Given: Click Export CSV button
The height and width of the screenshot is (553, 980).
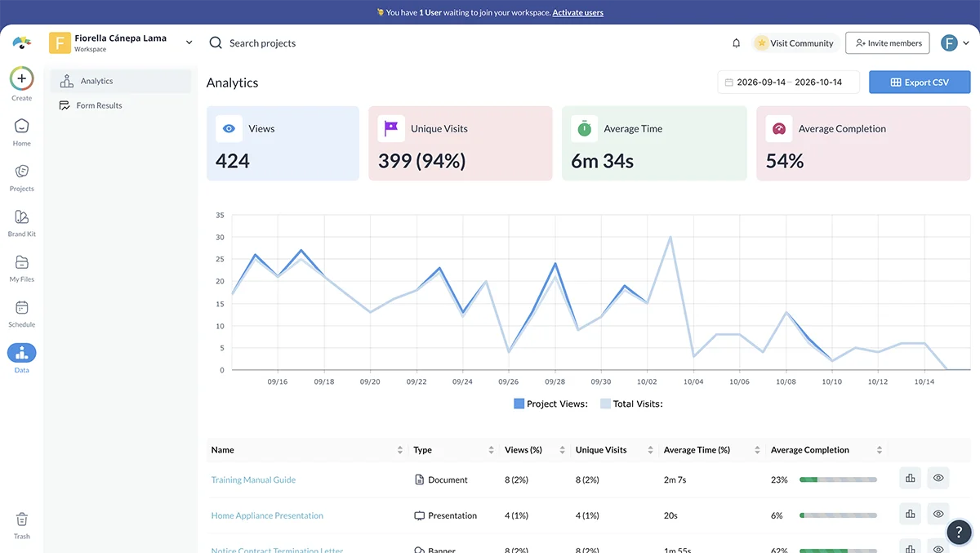Looking at the screenshot, I should pyautogui.click(x=920, y=83).
